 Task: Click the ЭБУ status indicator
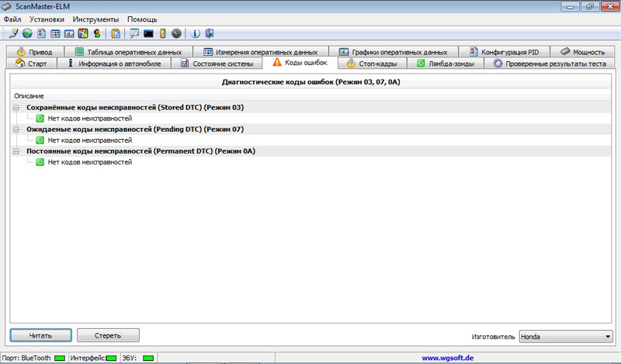(x=148, y=358)
